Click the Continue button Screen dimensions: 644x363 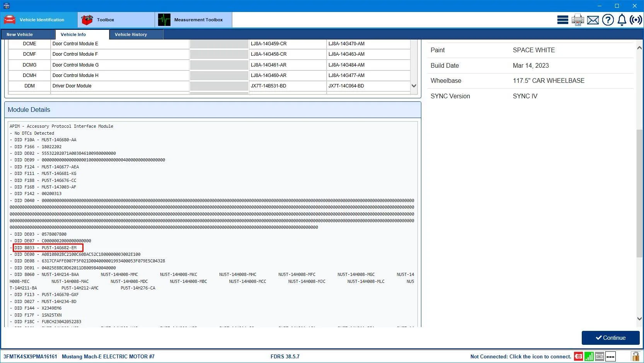pos(611,338)
